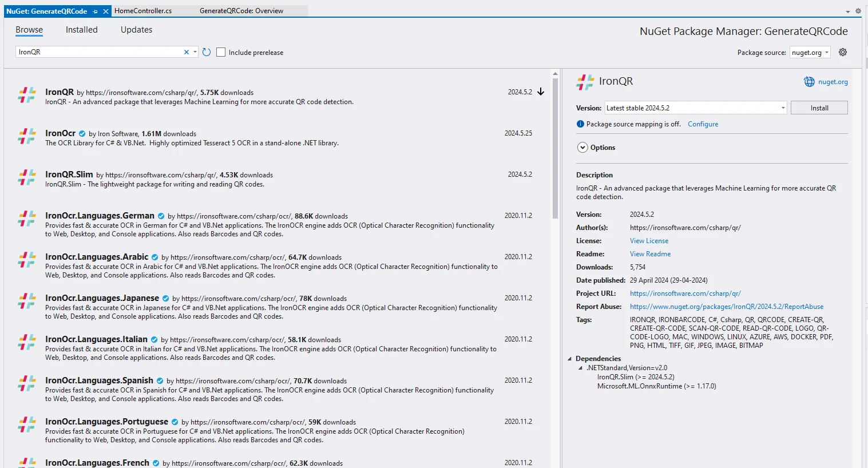Click the info icon beside Package source mapping

pyautogui.click(x=580, y=124)
